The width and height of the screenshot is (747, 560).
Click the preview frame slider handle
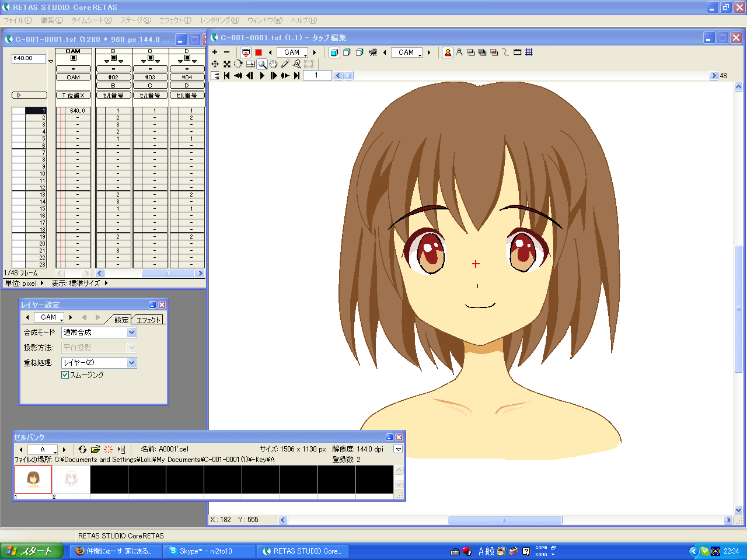click(x=348, y=76)
